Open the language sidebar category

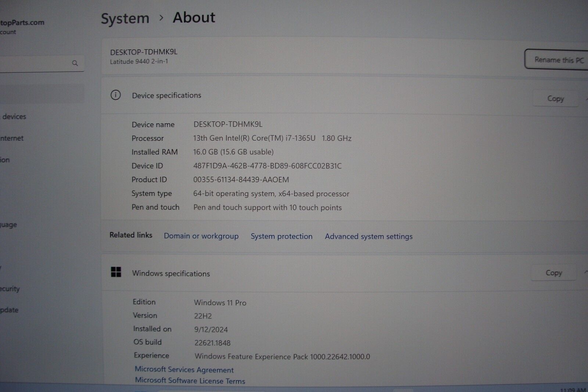click(x=8, y=225)
